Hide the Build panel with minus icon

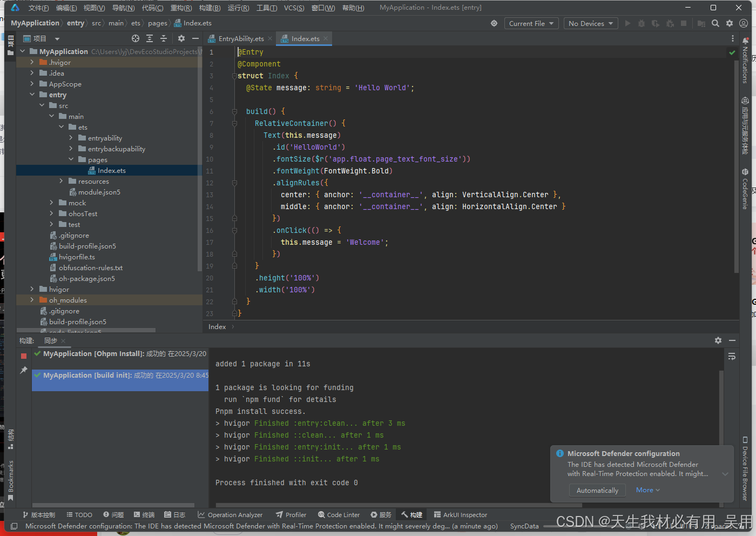pyautogui.click(x=732, y=340)
